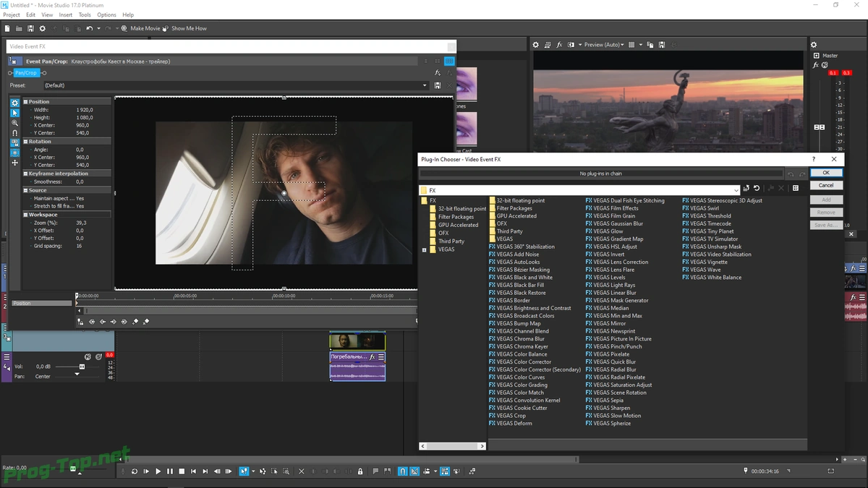Viewport: 868px width, 488px height.
Task: Select Move Freely cross-arrows in Pan/Crop tools
Action: click(x=14, y=163)
